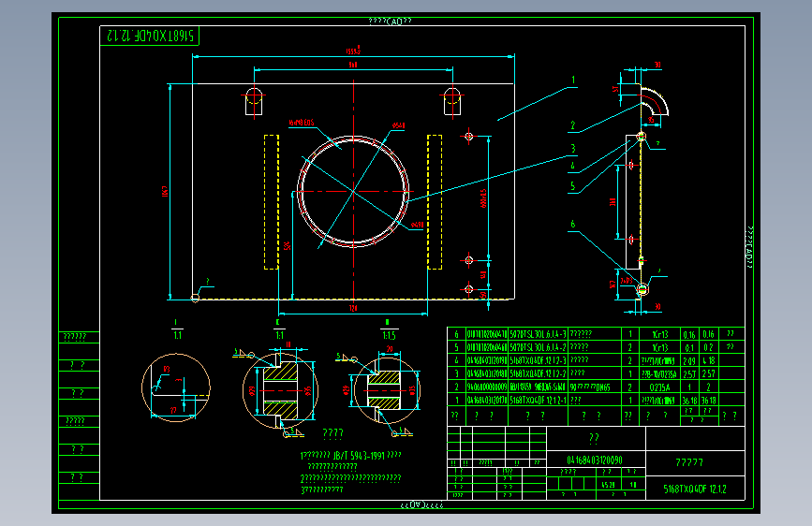Click leader callout number 5 beside side view
This screenshot has height=526, width=812.
(573, 186)
